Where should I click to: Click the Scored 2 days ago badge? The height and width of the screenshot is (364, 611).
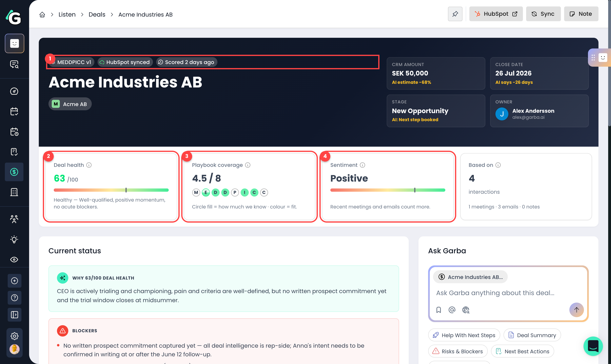point(187,62)
